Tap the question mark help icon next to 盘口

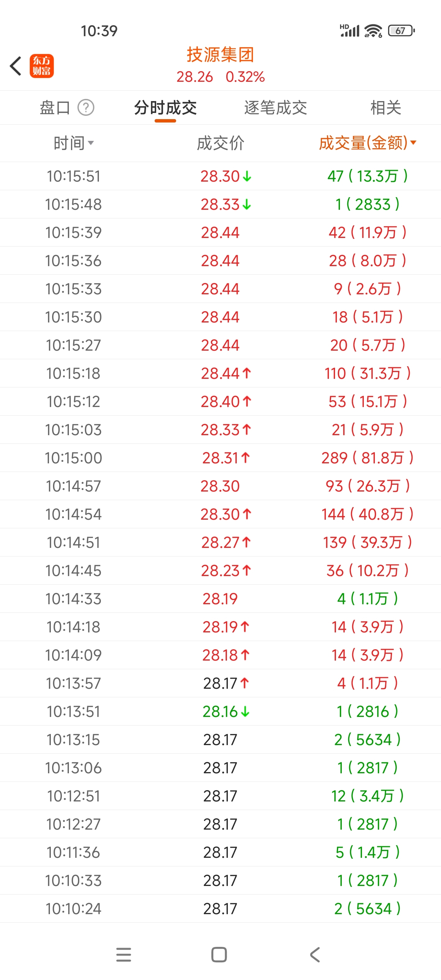click(86, 108)
